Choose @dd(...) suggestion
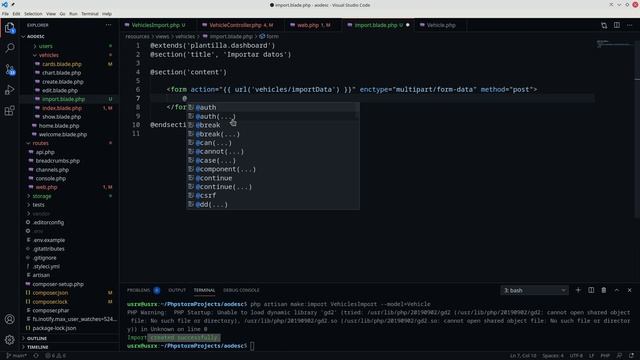Image resolution: width=640 pixels, height=360 pixels. point(273,204)
